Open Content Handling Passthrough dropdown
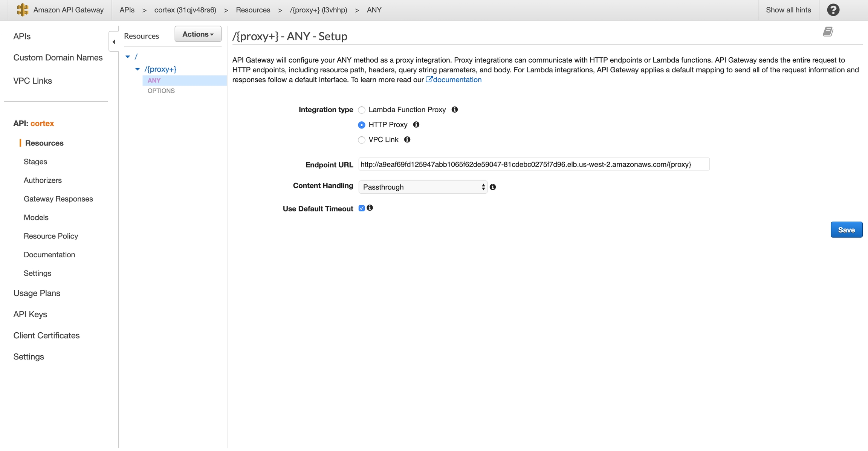This screenshot has width=868, height=451. click(423, 187)
